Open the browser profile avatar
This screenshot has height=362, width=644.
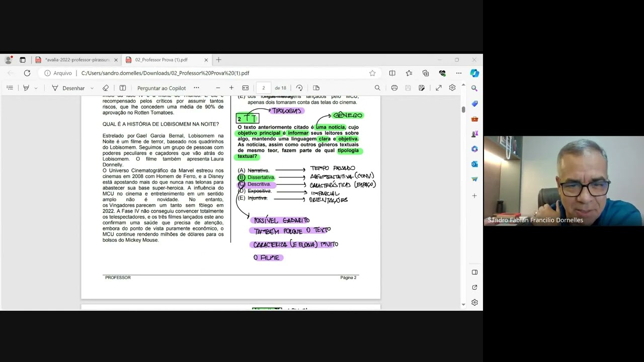click(8, 60)
